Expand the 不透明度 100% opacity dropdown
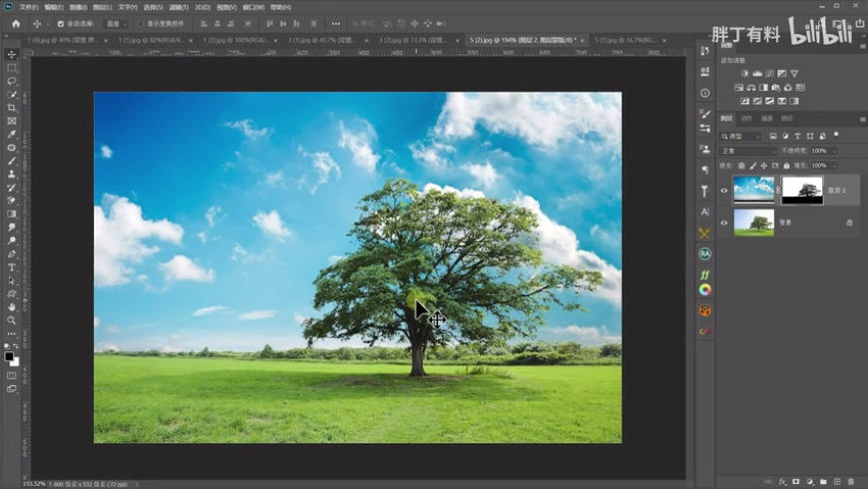The height and width of the screenshot is (489, 868). point(834,151)
